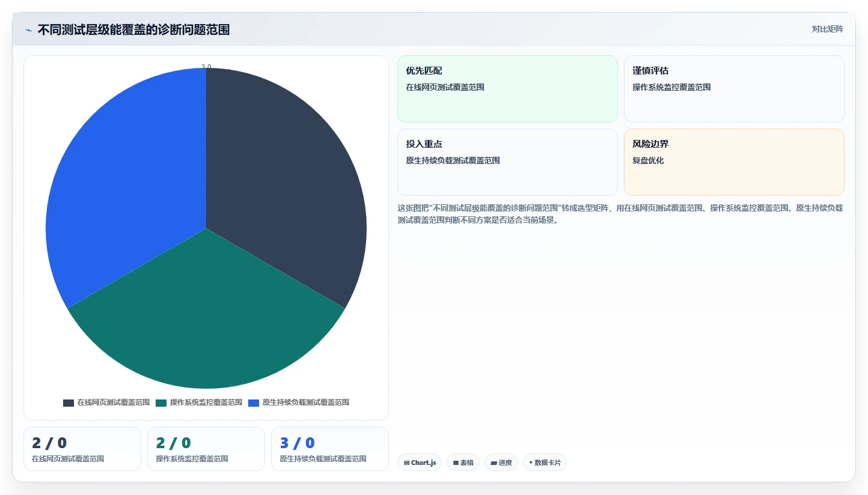Viewport: 868px width, 495px height.
Task: Click the 在线网页测试覆盖范围 legend label
Action: (114, 402)
